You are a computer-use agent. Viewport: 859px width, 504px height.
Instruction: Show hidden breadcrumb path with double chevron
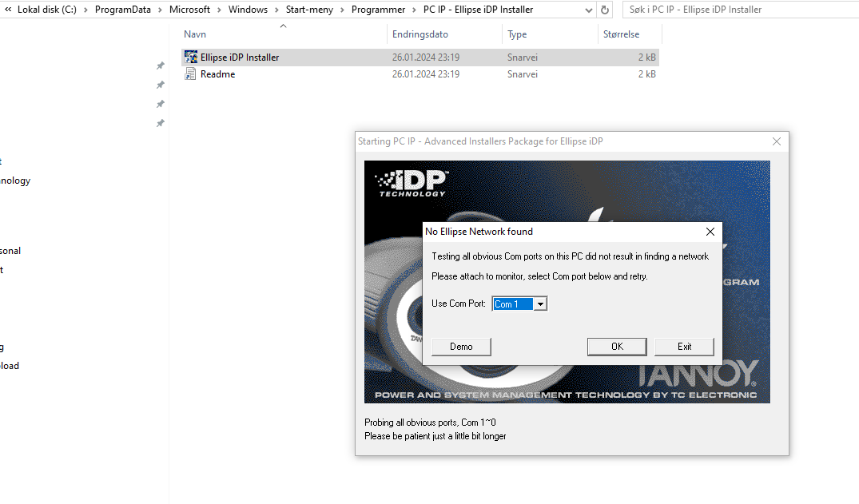tap(8, 10)
